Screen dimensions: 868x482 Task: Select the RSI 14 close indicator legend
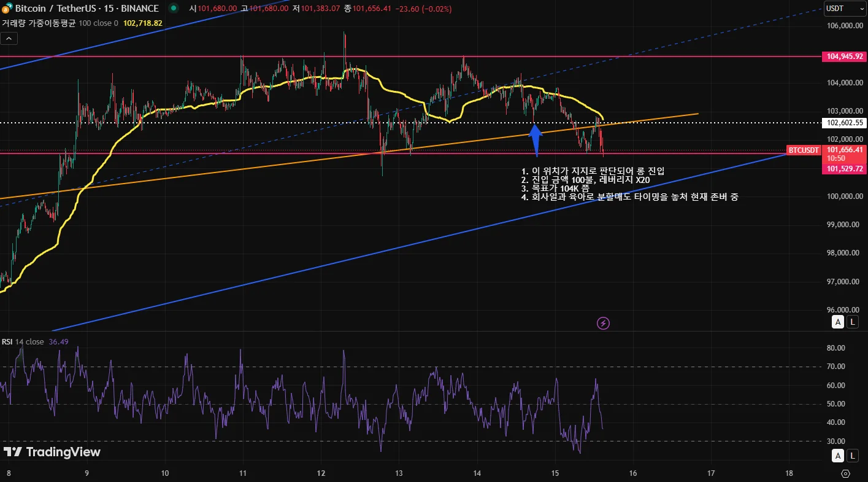23,342
